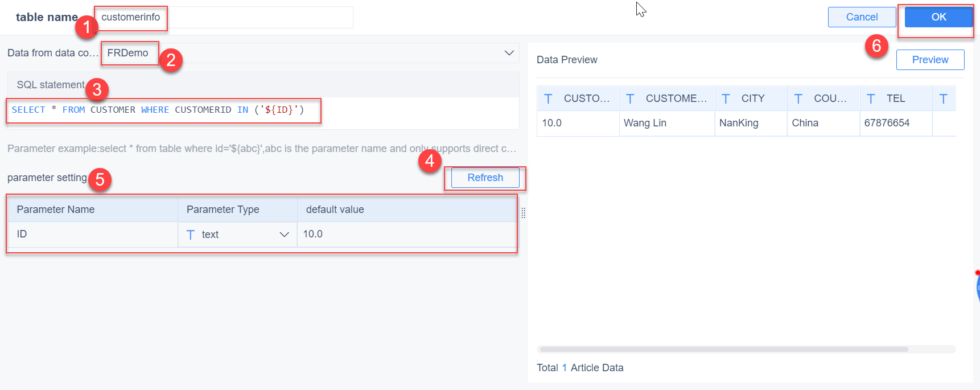Click the type icon after the TEL column
The image size is (980, 390).
[x=943, y=99]
